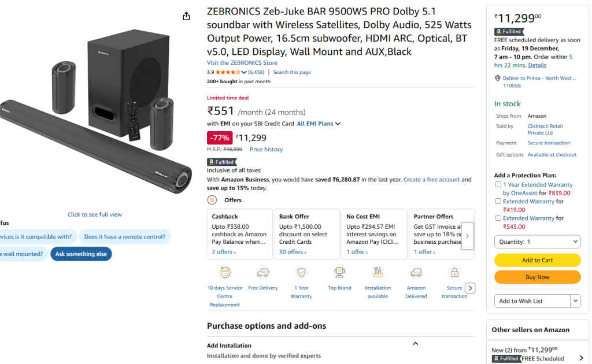Image resolution: width=592 pixels, height=364 pixels.
Task: Click the Amazon Delivered icon
Action: [416, 272]
